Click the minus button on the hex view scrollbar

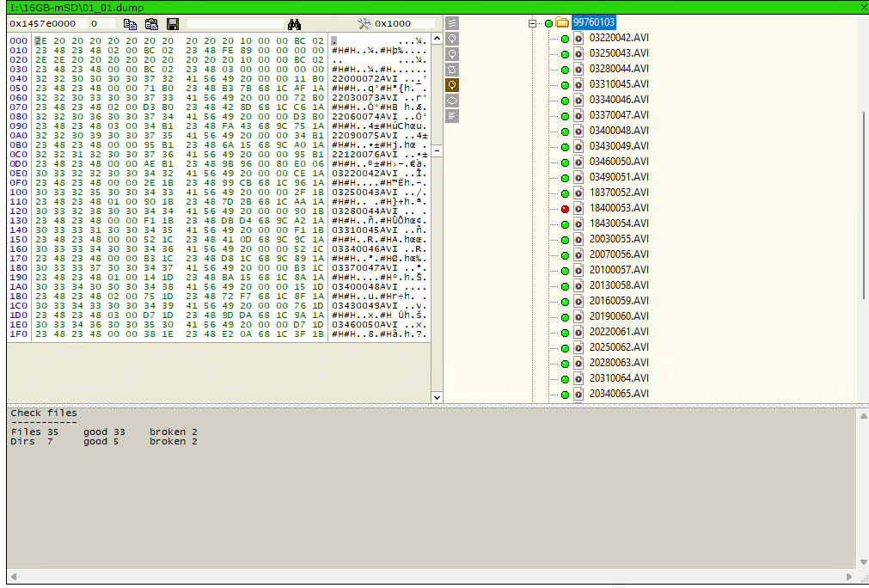point(437,150)
